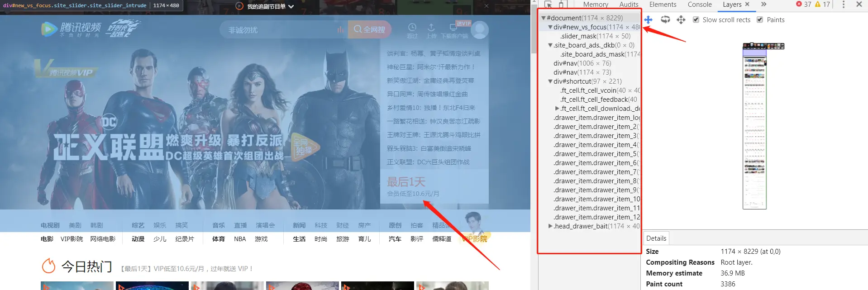Collapse div#new_vs_focus tree node

click(x=550, y=27)
